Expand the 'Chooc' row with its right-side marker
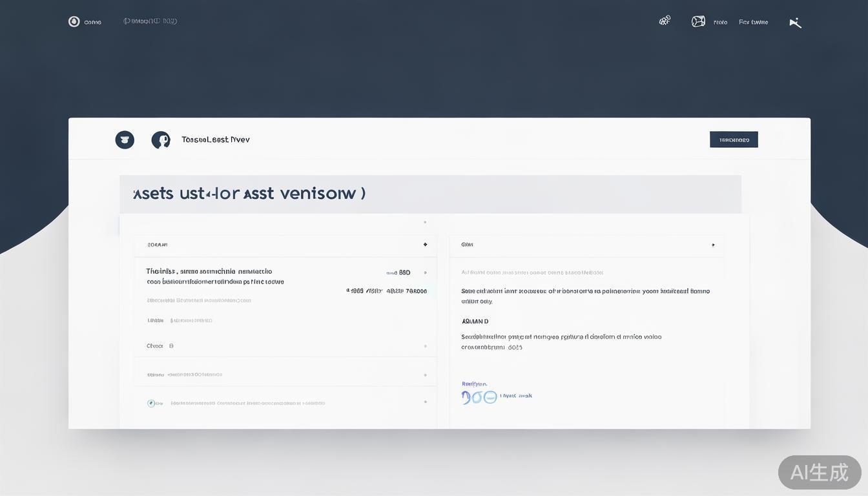This screenshot has width=868, height=496. pyautogui.click(x=425, y=346)
